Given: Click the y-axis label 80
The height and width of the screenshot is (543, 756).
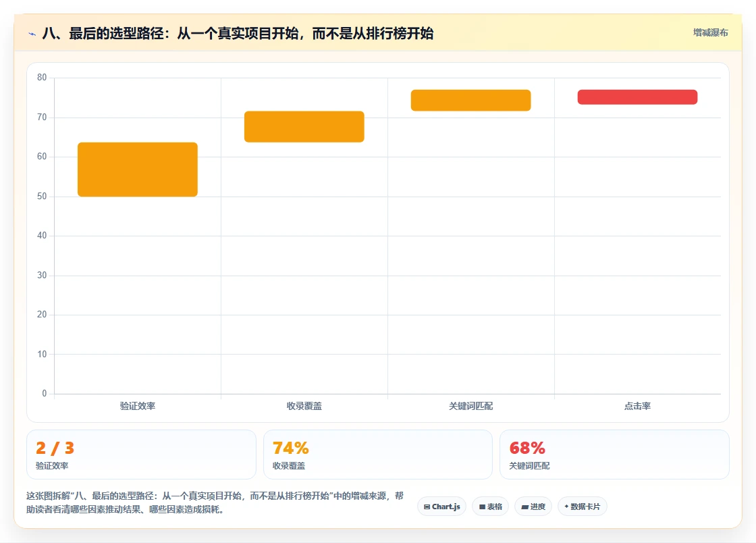Looking at the screenshot, I should 42,77.
